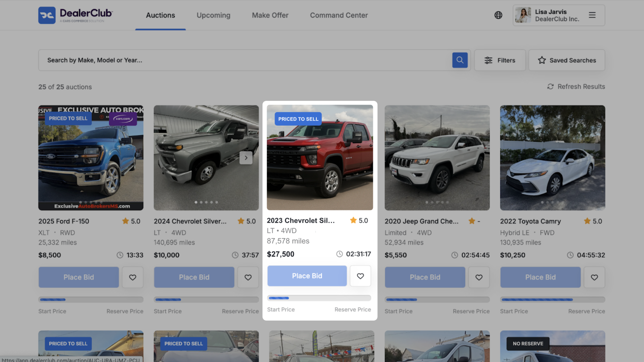Viewport: 644px width, 362px height.
Task: Click the 2023 Silverado reserve price progress bar
Action: tap(319, 298)
